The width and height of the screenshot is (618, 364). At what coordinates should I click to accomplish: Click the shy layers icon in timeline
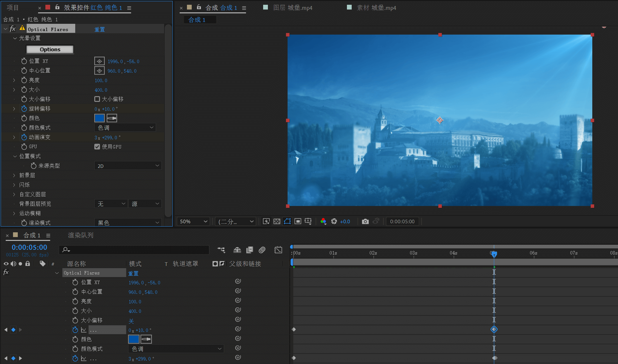(x=237, y=250)
